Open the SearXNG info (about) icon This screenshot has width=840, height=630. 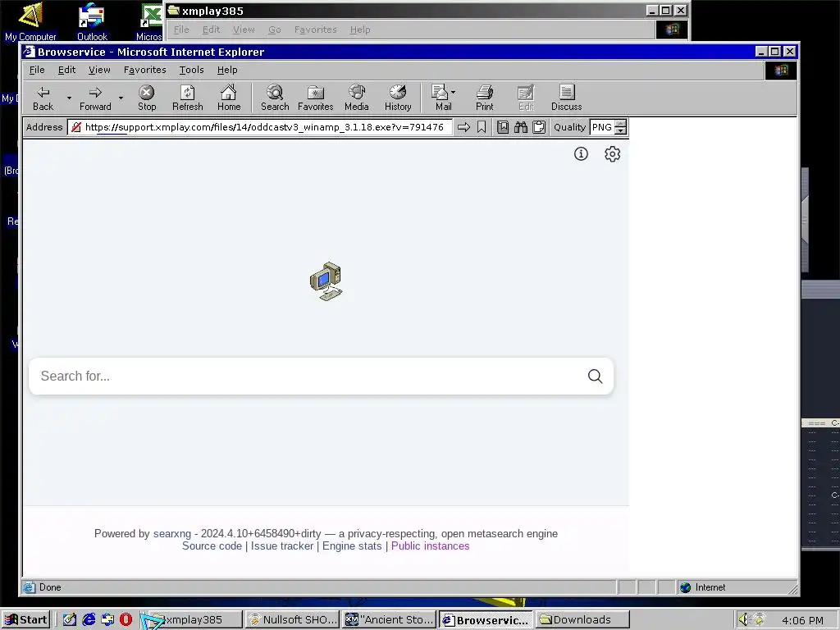pos(581,153)
